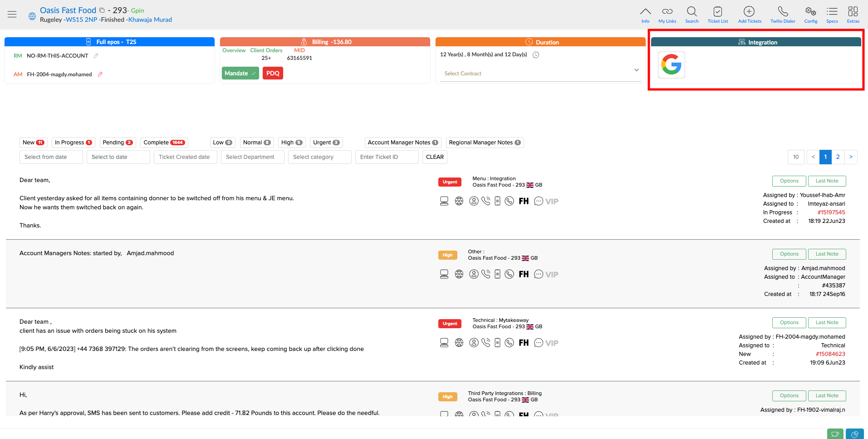Viewport: 868px width, 439px height.
Task: Click the red PDQ button
Action: pos(273,73)
